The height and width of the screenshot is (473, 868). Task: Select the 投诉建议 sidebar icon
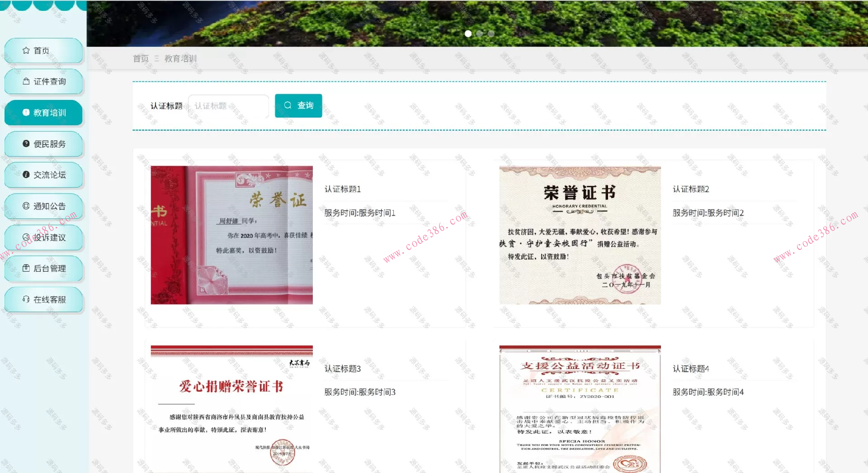[26, 237]
